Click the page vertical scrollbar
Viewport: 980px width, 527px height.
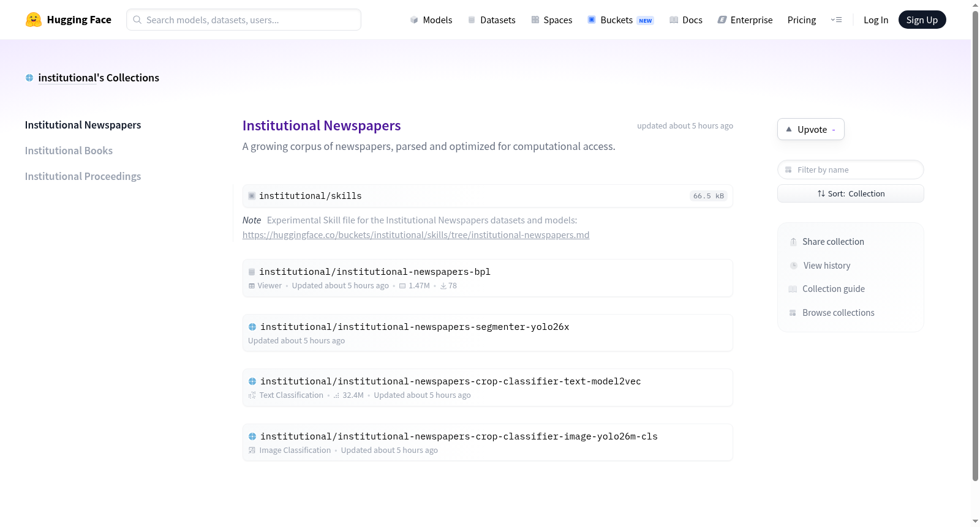coord(975,245)
